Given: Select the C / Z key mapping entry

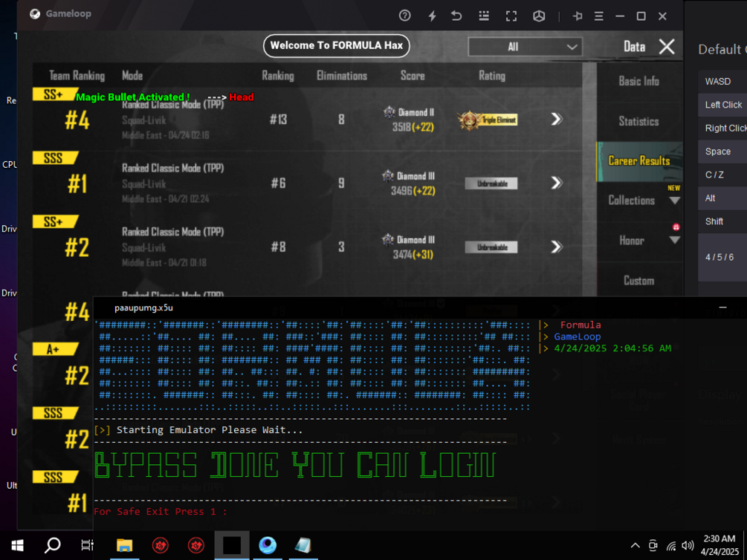Looking at the screenshot, I should pyautogui.click(x=722, y=175).
